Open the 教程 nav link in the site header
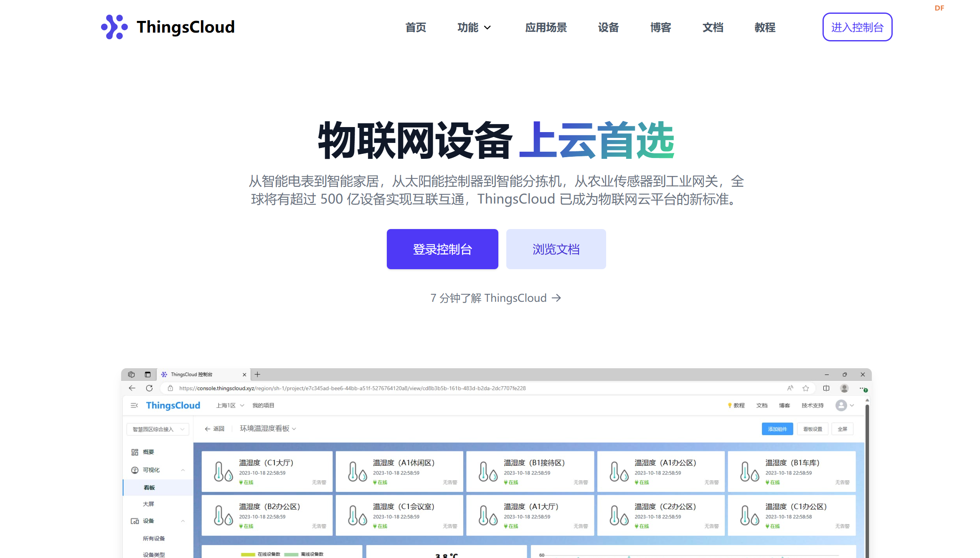 (765, 28)
